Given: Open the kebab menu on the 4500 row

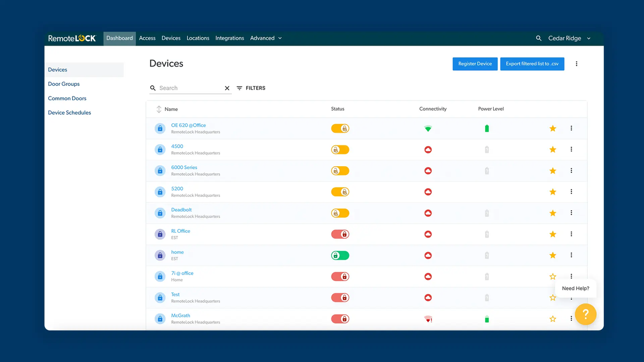Looking at the screenshot, I should click(571, 149).
